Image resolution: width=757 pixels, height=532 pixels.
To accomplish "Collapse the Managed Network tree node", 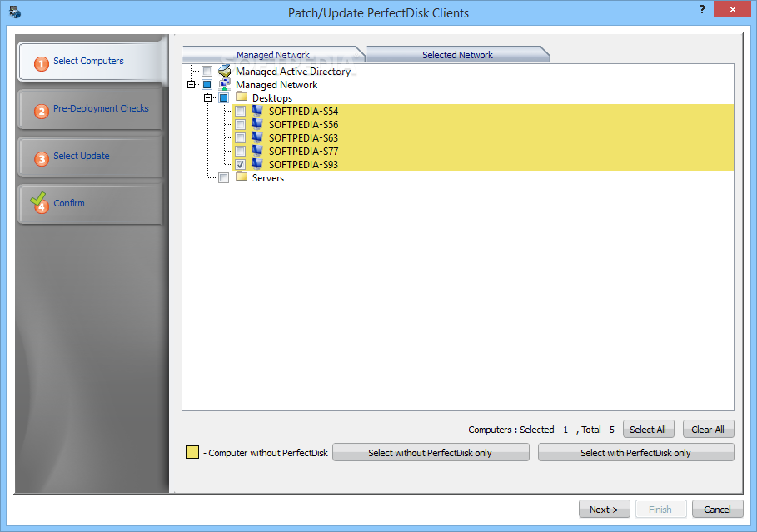I will coord(192,84).
